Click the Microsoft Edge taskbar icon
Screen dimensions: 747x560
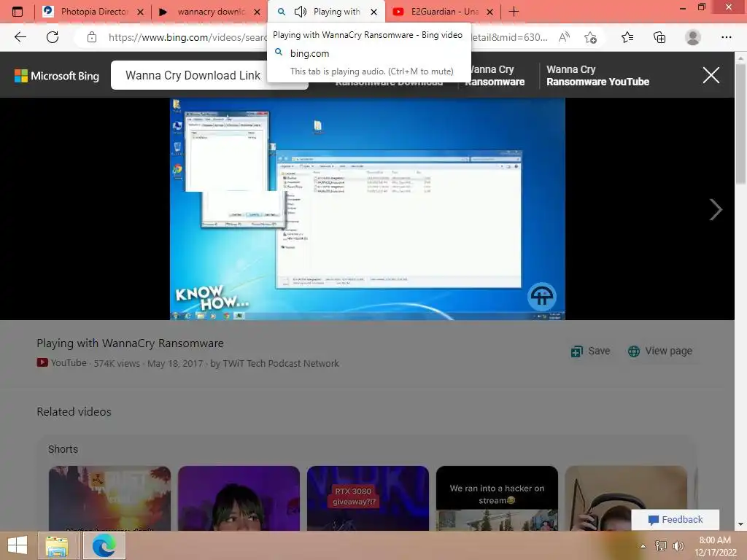coord(104,545)
